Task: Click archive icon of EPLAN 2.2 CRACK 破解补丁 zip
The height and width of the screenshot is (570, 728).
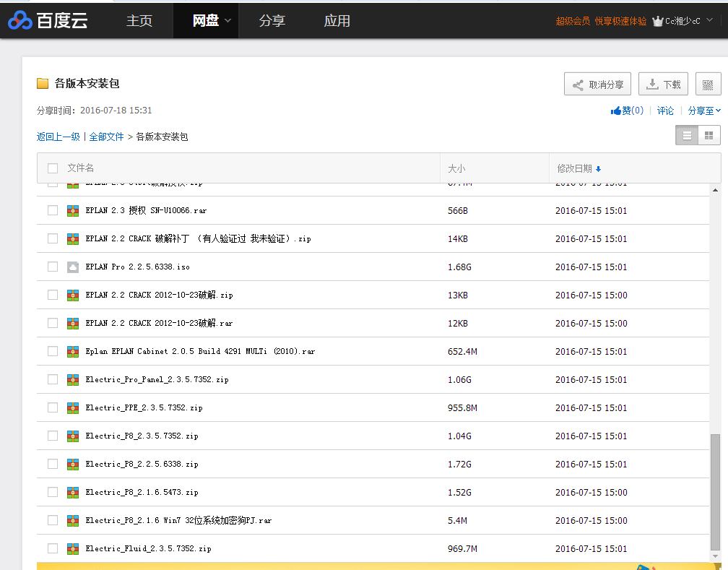Action: tap(73, 239)
